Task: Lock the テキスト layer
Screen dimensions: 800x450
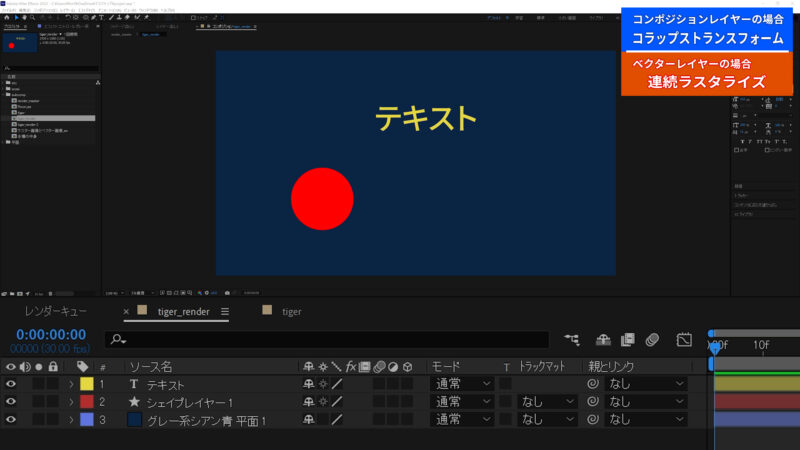Action: coord(53,384)
